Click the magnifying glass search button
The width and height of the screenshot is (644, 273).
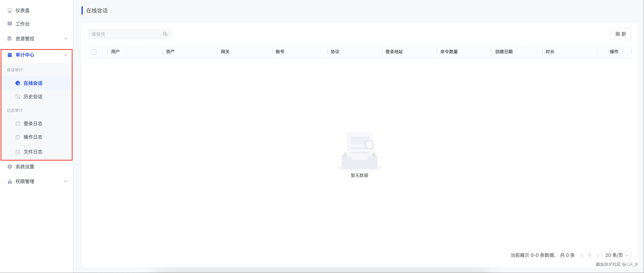click(165, 34)
